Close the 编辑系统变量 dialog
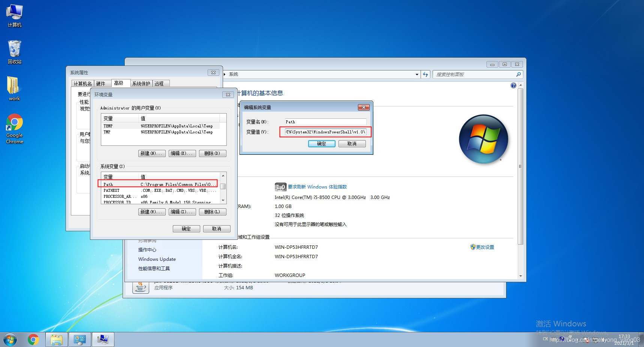Screen dimensions: 644x347 (364, 107)
